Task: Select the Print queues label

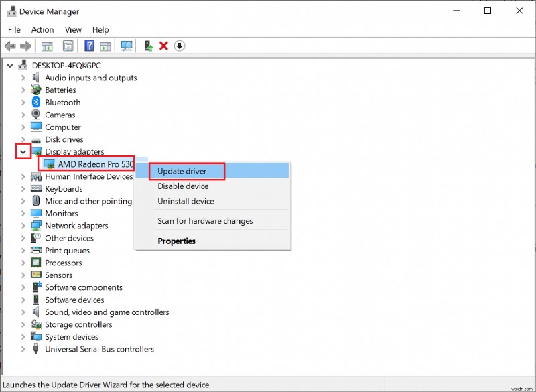Action: 68,251
